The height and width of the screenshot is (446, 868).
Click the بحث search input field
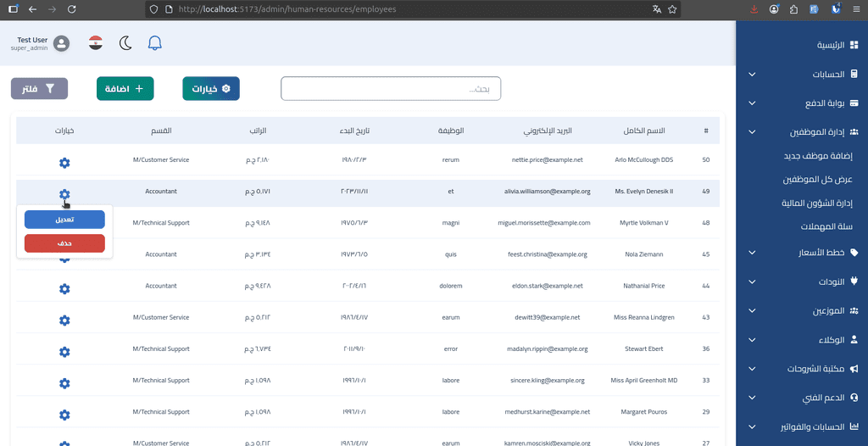point(391,88)
